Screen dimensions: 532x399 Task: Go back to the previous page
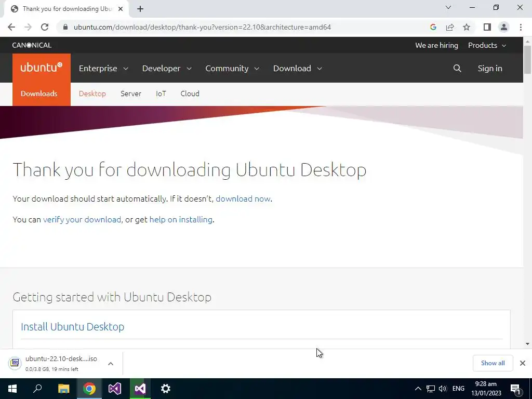click(x=11, y=27)
